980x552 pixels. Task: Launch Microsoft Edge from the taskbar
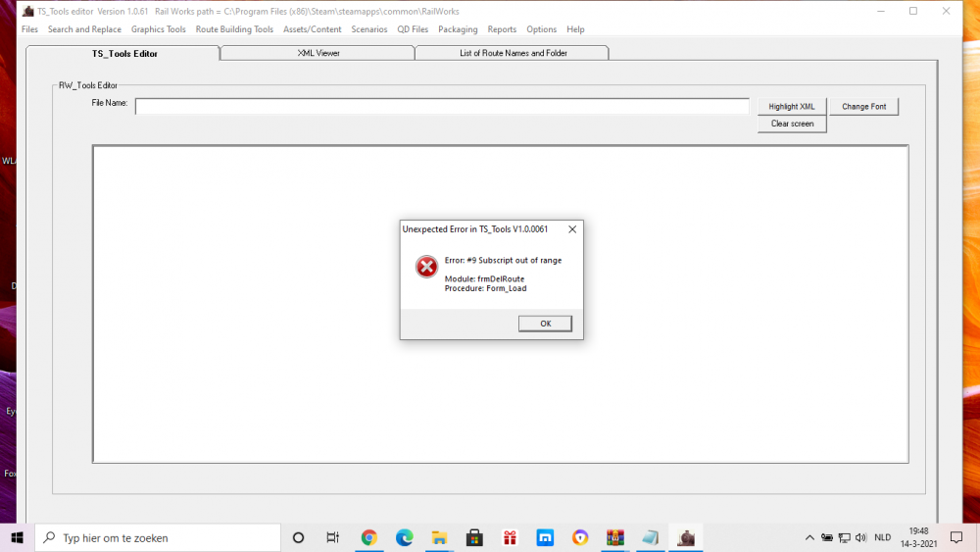pyautogui.click(x=405, y=537)
